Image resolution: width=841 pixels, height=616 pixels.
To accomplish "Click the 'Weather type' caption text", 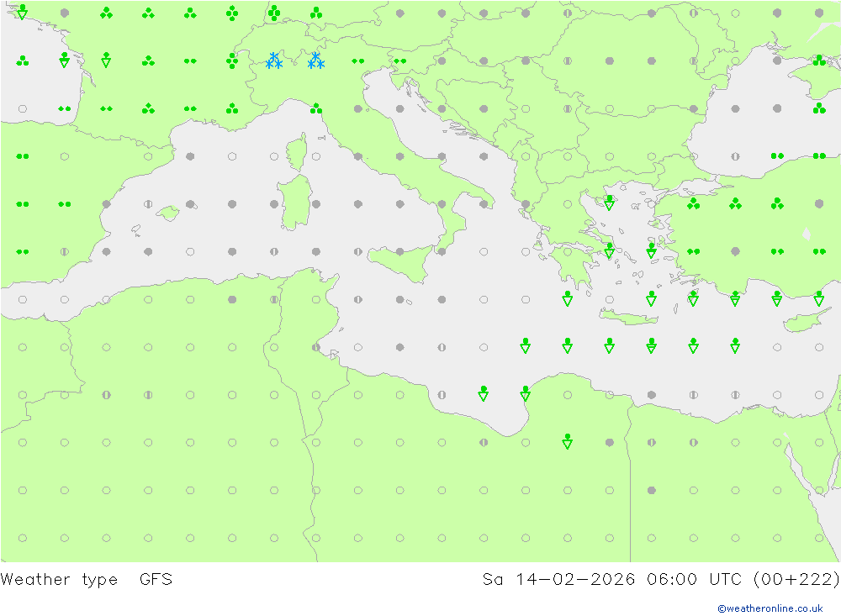I will click(59, 580).
